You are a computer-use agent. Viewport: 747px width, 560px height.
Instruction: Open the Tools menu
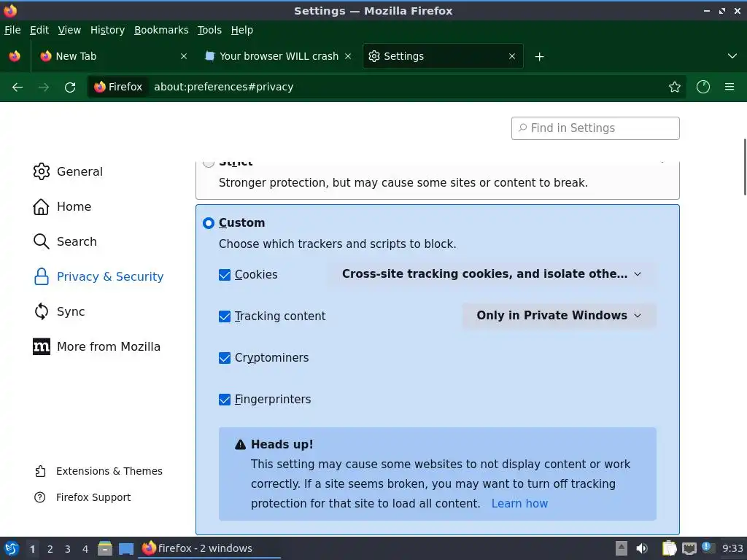point(209,30)
